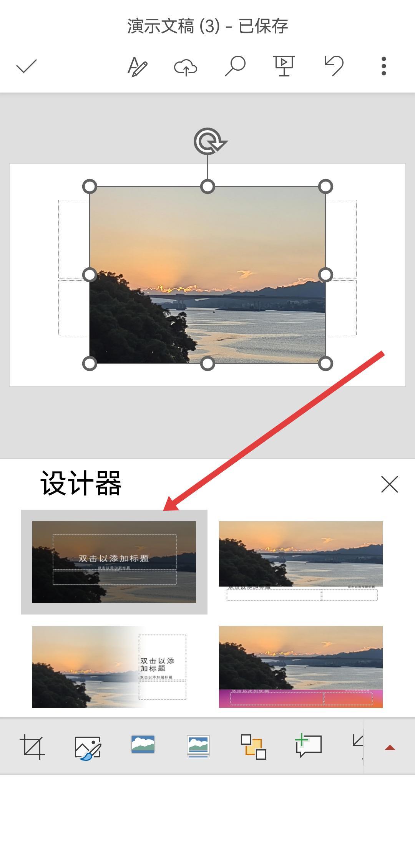Select the crop tool
The height and width of the screenshot is (868, 415).
coord(32,747)
